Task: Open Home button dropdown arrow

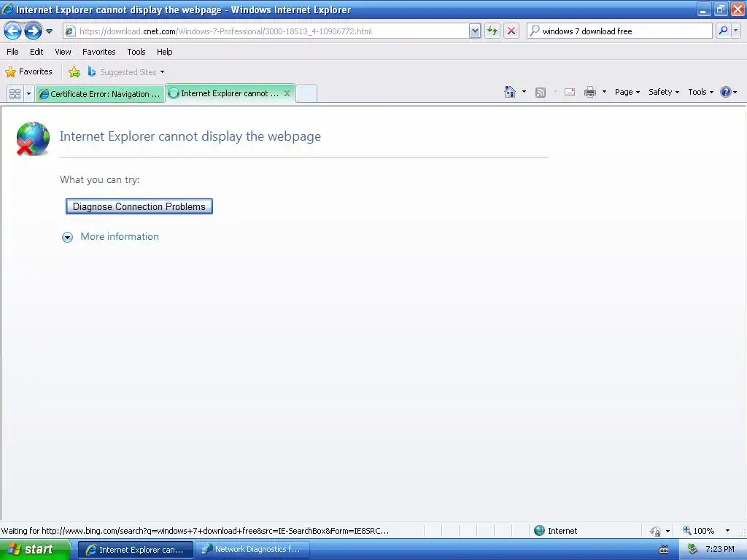Action: [524, 92]
